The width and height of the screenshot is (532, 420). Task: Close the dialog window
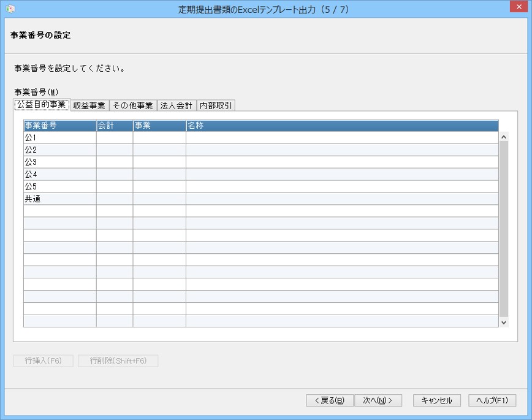[519, 7]
